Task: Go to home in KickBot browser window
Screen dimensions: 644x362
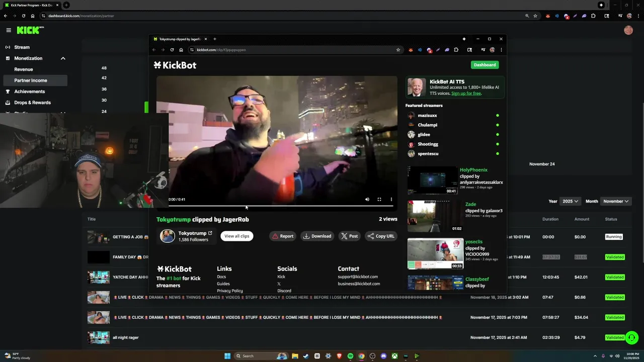Action: coord(181,50)
